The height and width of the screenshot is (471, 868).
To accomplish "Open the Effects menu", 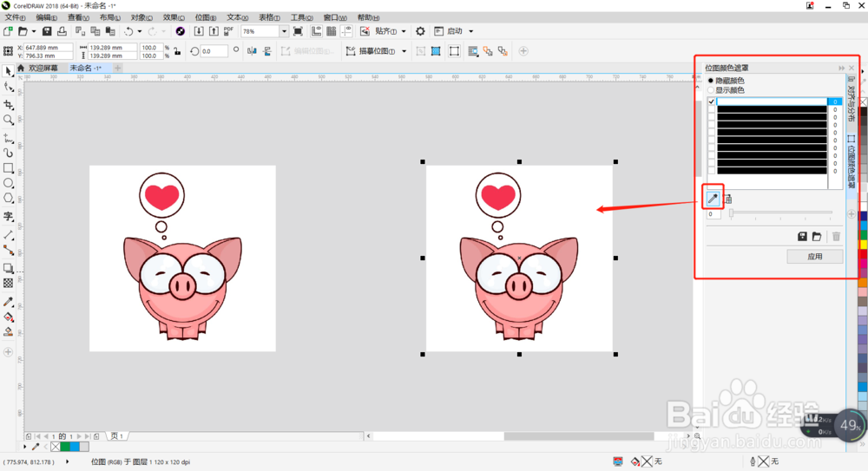I will point(174,17).
